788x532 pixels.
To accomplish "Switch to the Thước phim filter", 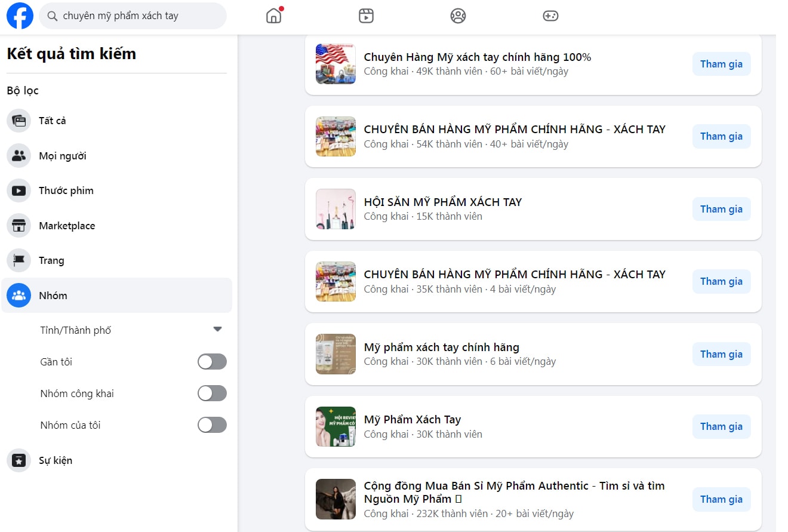I will pyautogui.click(x=66, y=190).
